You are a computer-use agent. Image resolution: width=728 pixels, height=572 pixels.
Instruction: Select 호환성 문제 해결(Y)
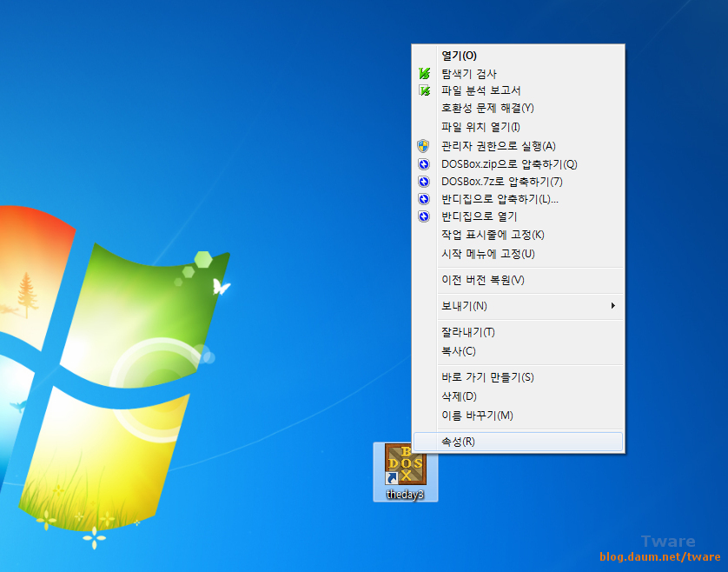point(518,108)
